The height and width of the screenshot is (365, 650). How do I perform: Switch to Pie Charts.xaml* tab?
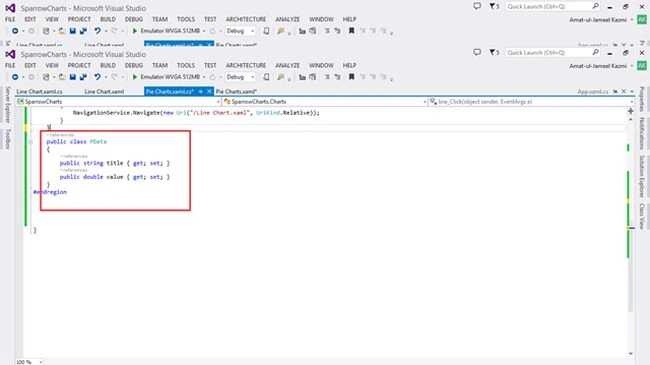point(236,91)
